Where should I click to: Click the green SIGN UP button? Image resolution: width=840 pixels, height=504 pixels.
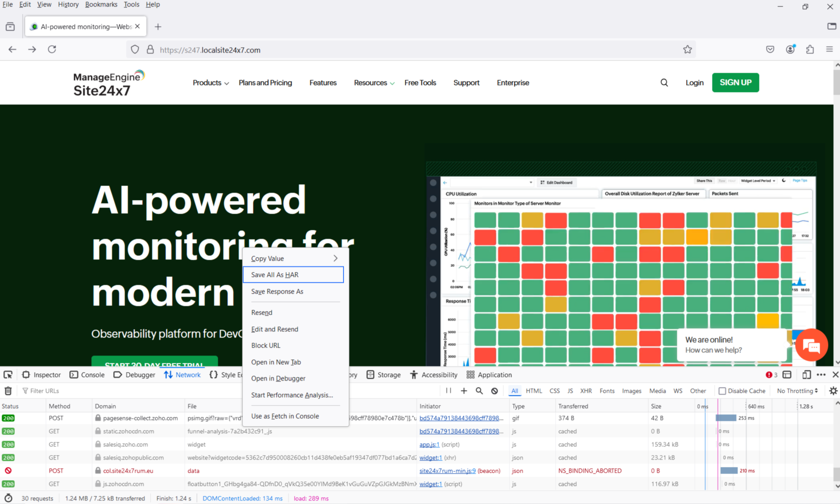click(735, 83)
